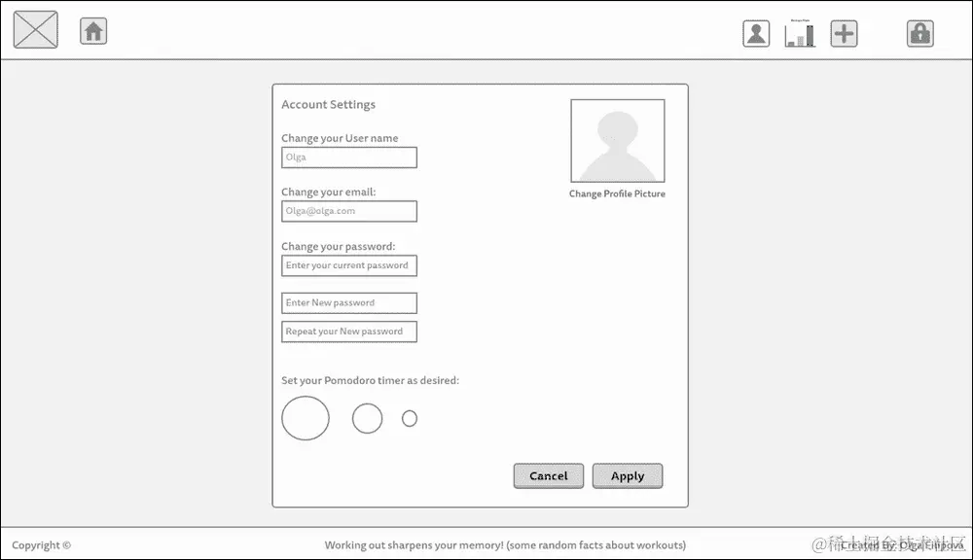
Task: Click the Change your User name label
Action: (340, 138)
